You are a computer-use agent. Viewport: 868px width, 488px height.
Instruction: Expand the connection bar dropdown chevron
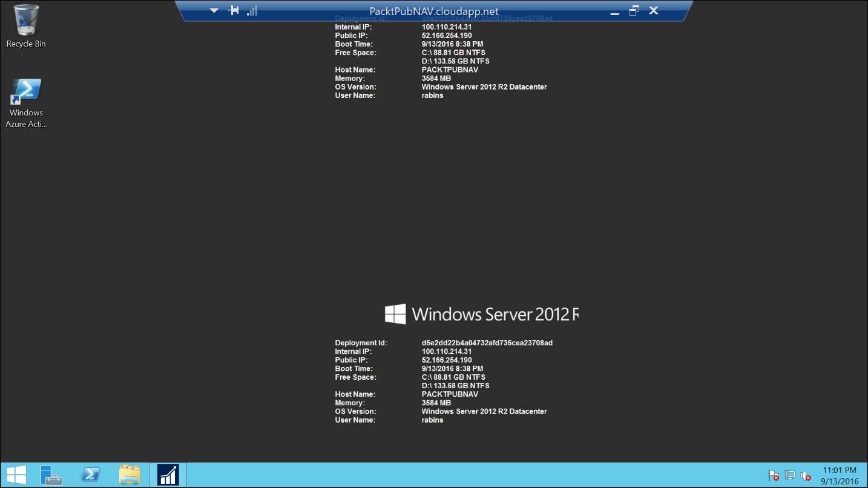click(214, 10)
